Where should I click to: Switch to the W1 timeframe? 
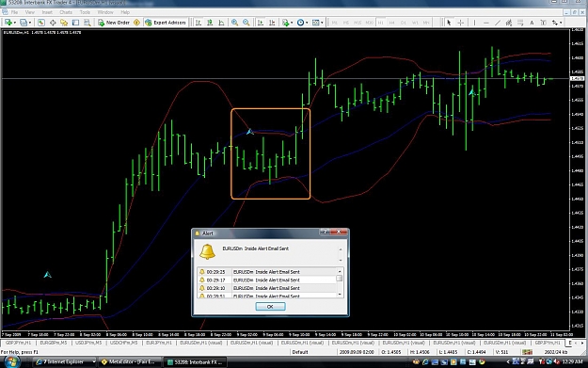415,23
